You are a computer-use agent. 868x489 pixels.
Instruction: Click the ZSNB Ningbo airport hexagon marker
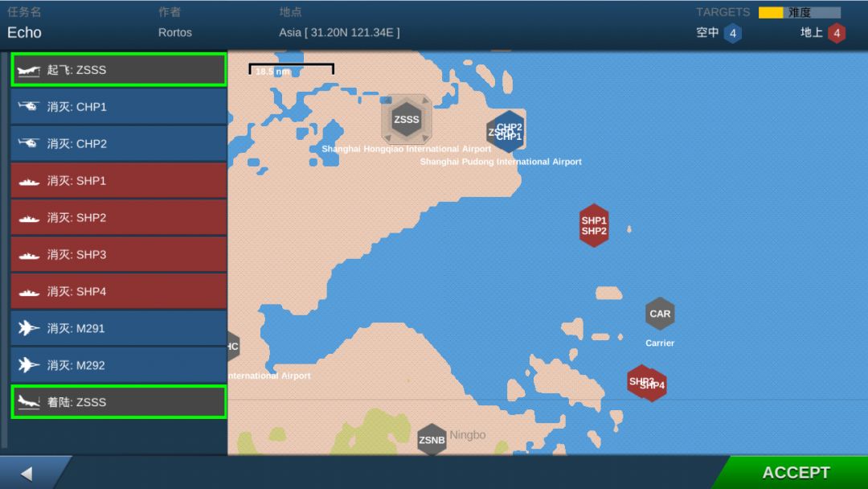(x=432, y=440)
